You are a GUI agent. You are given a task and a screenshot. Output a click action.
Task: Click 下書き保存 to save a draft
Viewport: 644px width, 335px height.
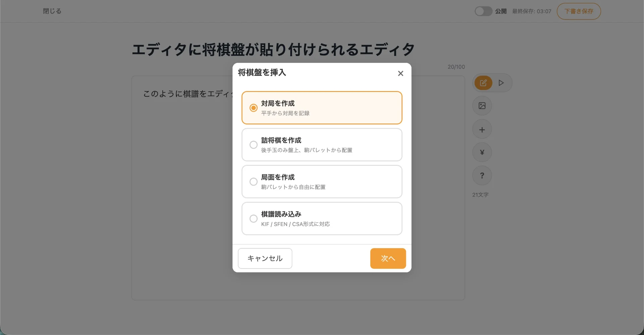(x=579, y=11)
